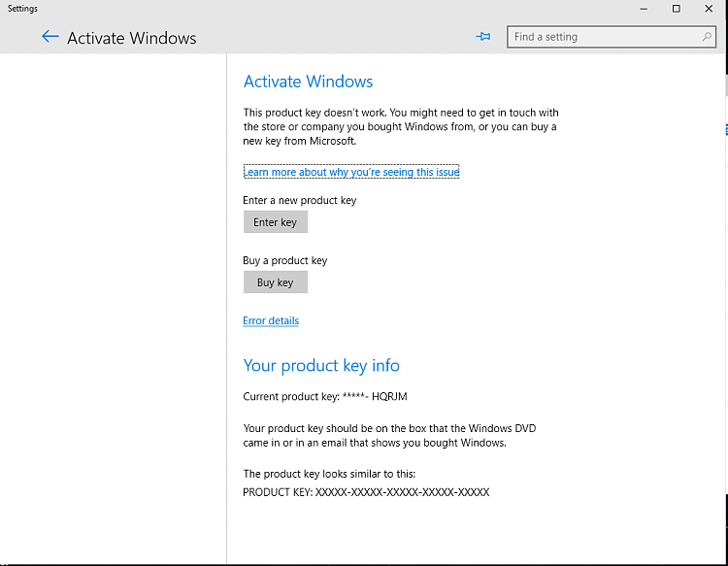
Task: Click the Activate Windows header title
Action: coord(132,38)
